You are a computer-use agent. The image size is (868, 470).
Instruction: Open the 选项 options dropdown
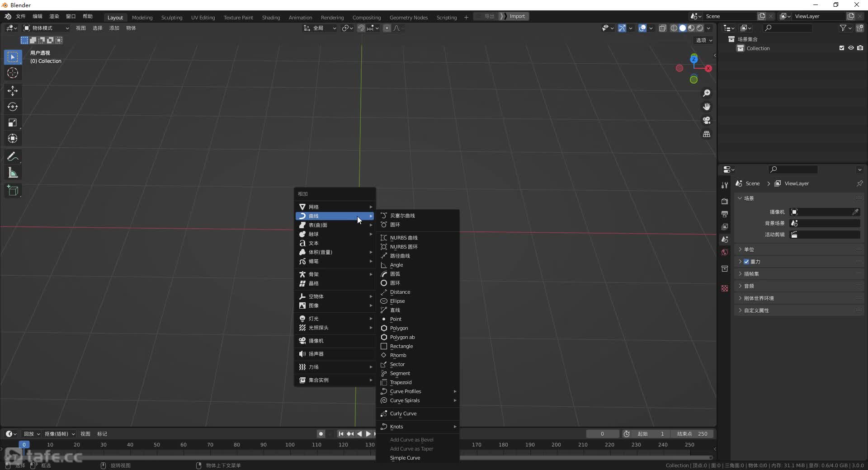tap(704, 40)
